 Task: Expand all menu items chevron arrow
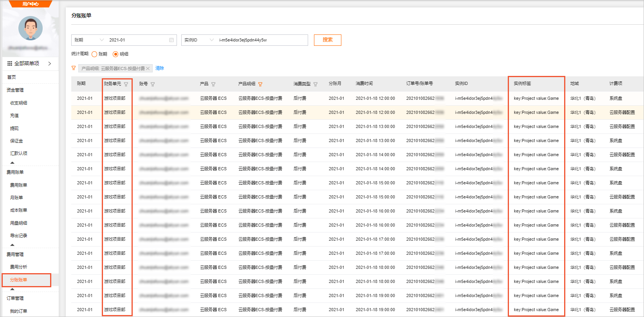[x=50, y=63]
